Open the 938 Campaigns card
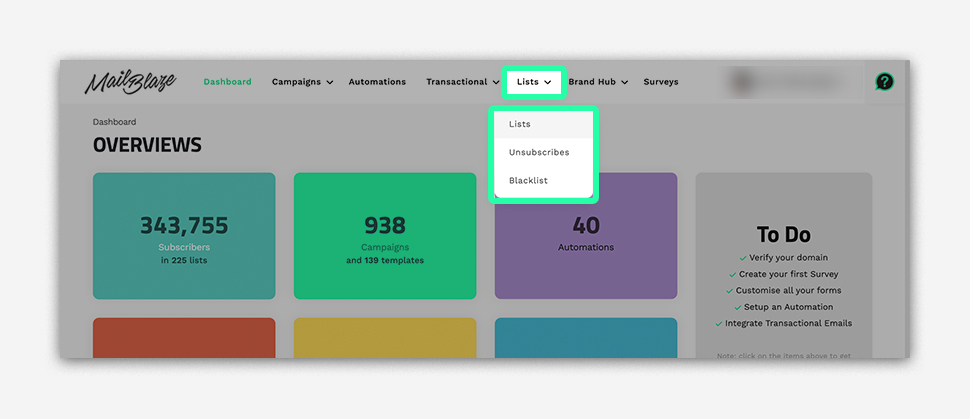 coord(385,236)
